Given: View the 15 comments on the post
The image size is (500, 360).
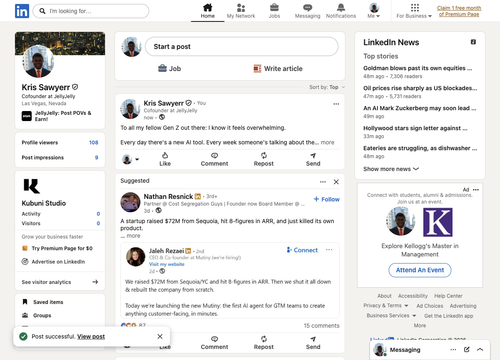Looking at the screenshot, I should [321, 326].
